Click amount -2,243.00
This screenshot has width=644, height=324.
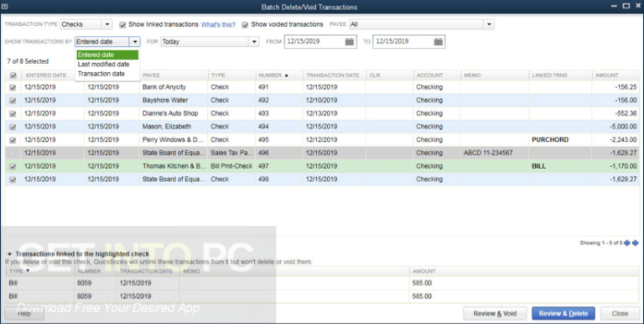(623, 140)
